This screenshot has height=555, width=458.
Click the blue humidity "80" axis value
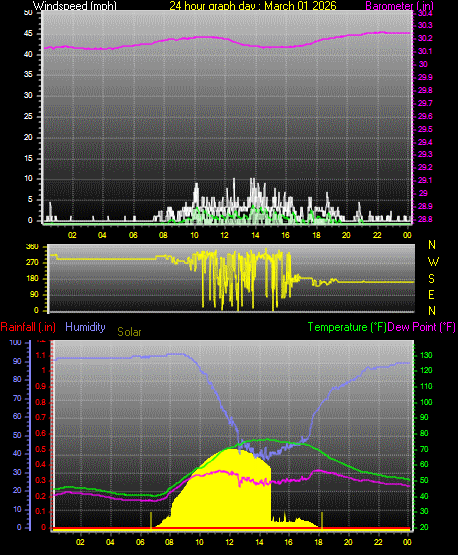point(17,379)
